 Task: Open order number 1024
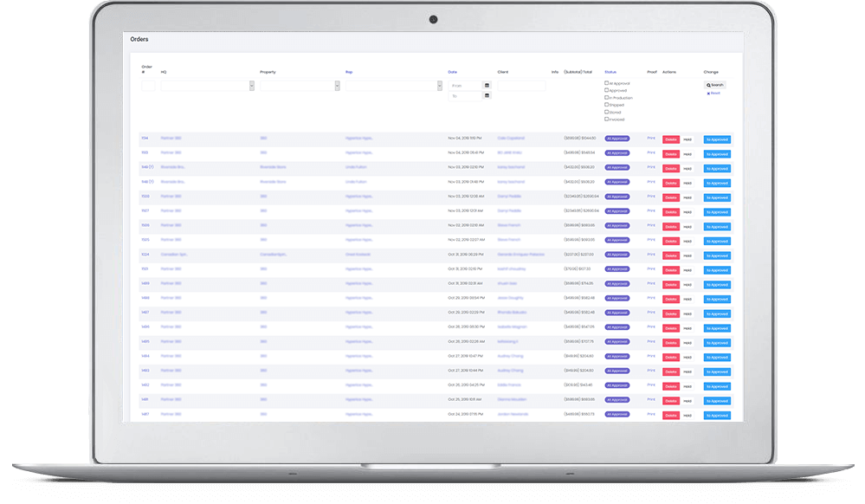145,255
